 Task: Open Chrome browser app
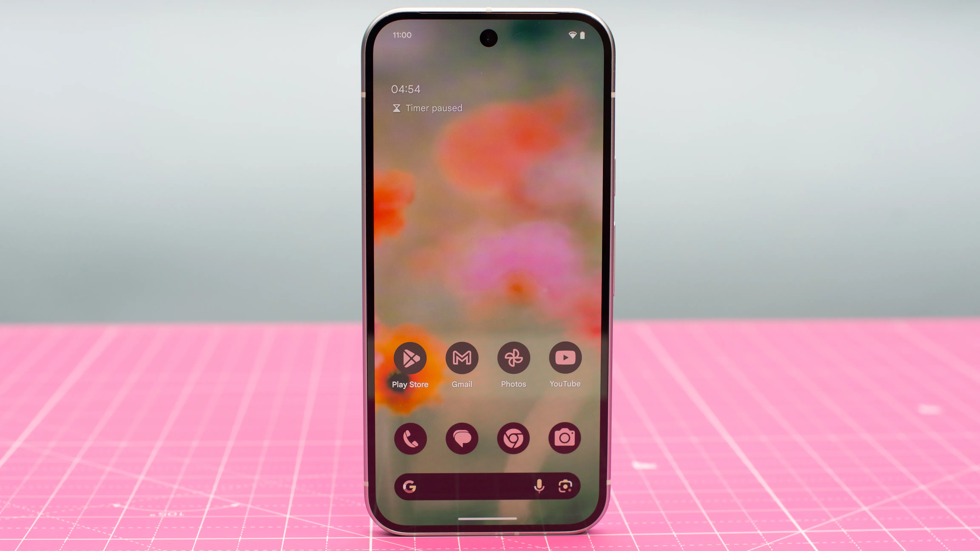pos(513,438)
